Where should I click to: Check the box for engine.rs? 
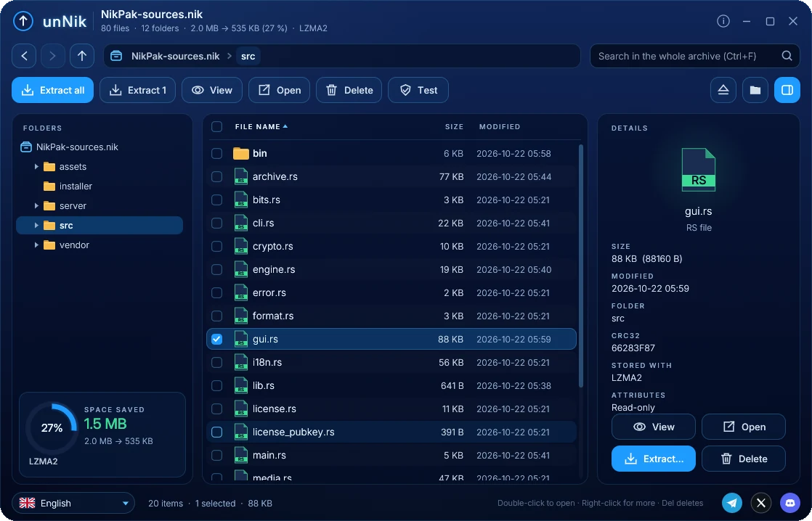216,269
